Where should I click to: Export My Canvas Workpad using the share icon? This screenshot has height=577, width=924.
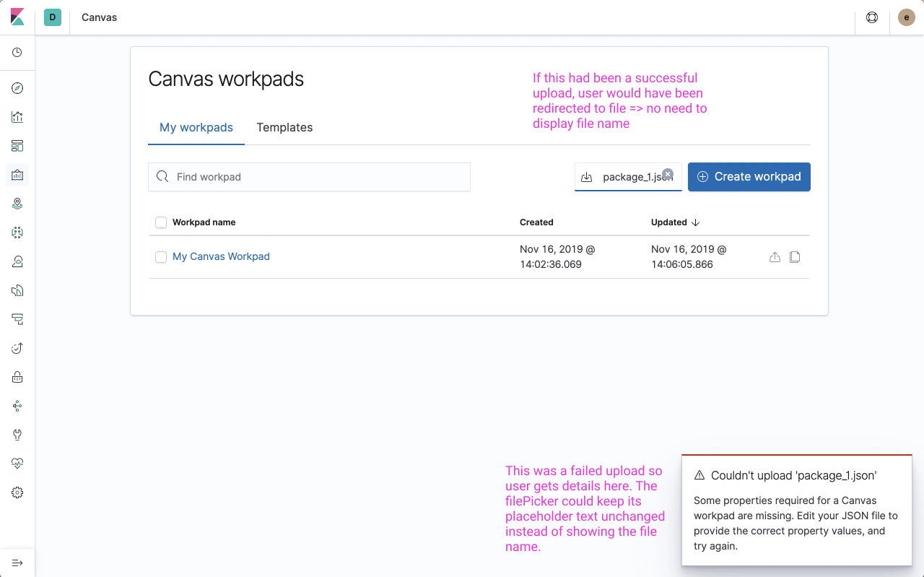pyautogui.click(x=775, y=256)
